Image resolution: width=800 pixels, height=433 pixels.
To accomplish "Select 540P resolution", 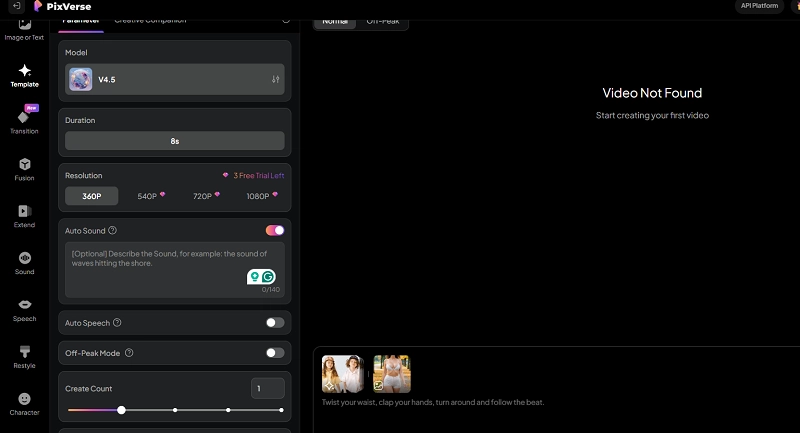I will [151, 196].
